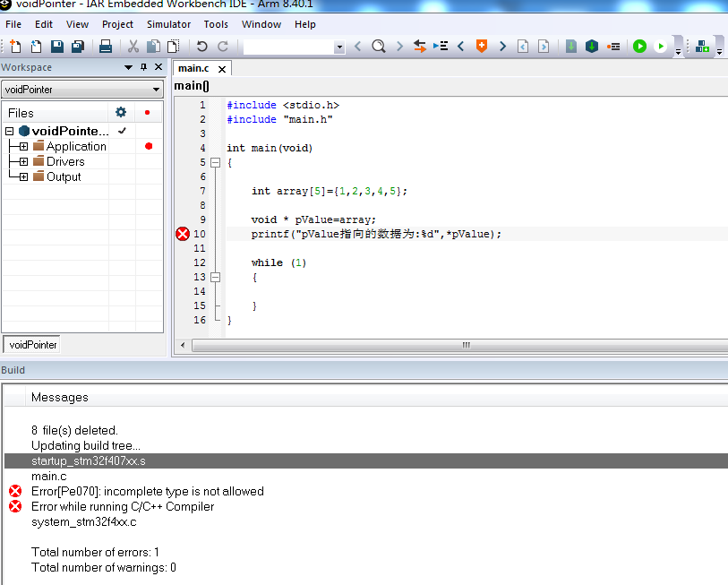This screenshot has width=728, height=585.
Task: Click the Compile file icon
Action: coord(571,47)
